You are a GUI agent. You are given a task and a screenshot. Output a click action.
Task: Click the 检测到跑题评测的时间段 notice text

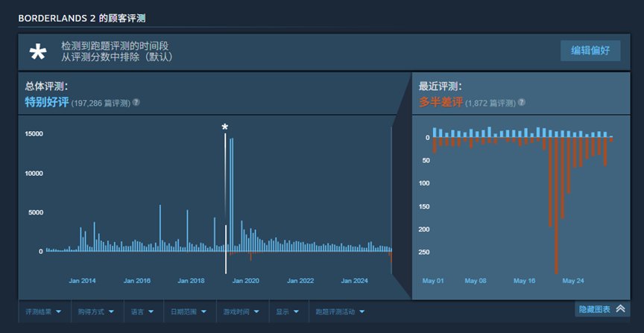pos(115,46)
